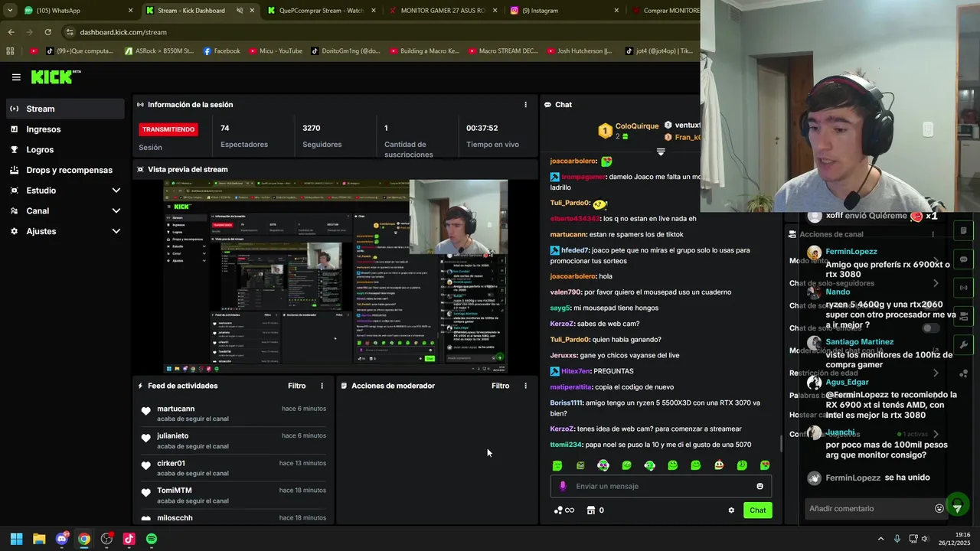Open Discord from the taskbar

pos(62,539)
